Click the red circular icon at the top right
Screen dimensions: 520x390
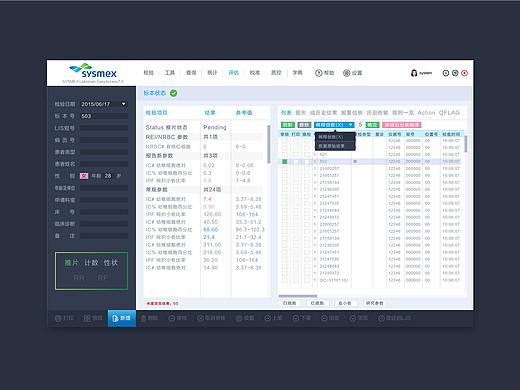click(464, 73)
